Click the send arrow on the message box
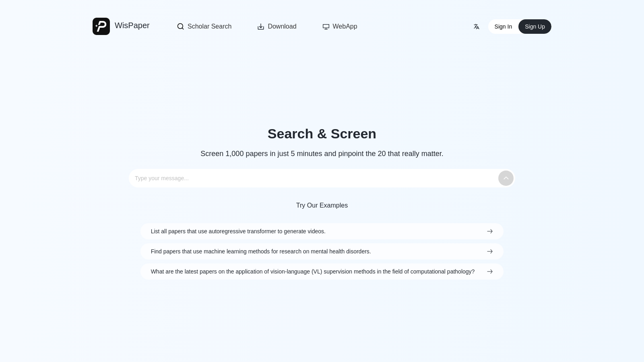This screenshot has width=644, height=362. coord(506,178)
